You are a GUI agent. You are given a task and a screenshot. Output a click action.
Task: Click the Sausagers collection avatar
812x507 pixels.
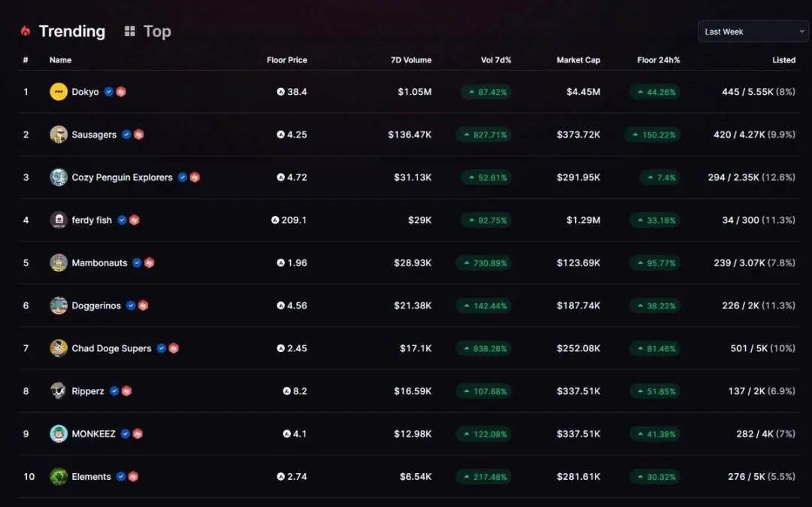(58, 135)
